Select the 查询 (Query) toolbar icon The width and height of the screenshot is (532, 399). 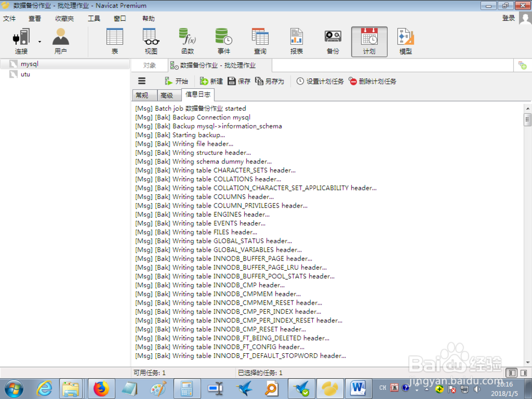(260, 41)
